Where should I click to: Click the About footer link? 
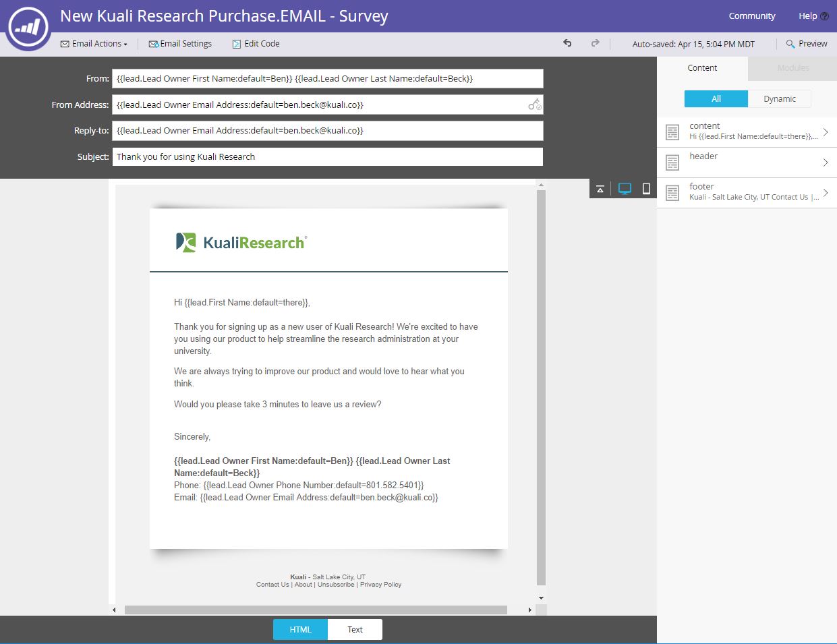pyautogui.click(x=304, y=585)
